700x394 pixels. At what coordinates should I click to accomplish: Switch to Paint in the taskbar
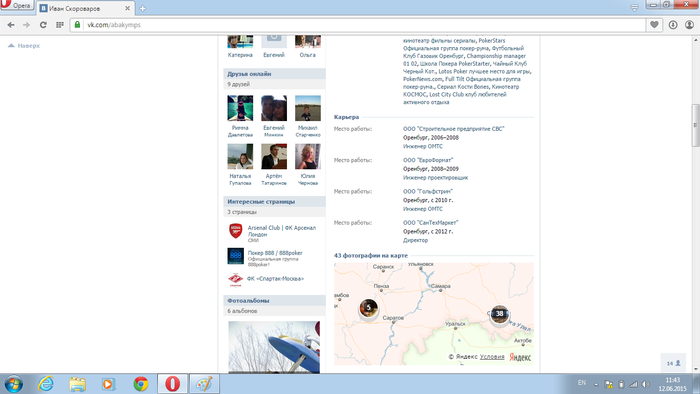click(x=204, y=384)
